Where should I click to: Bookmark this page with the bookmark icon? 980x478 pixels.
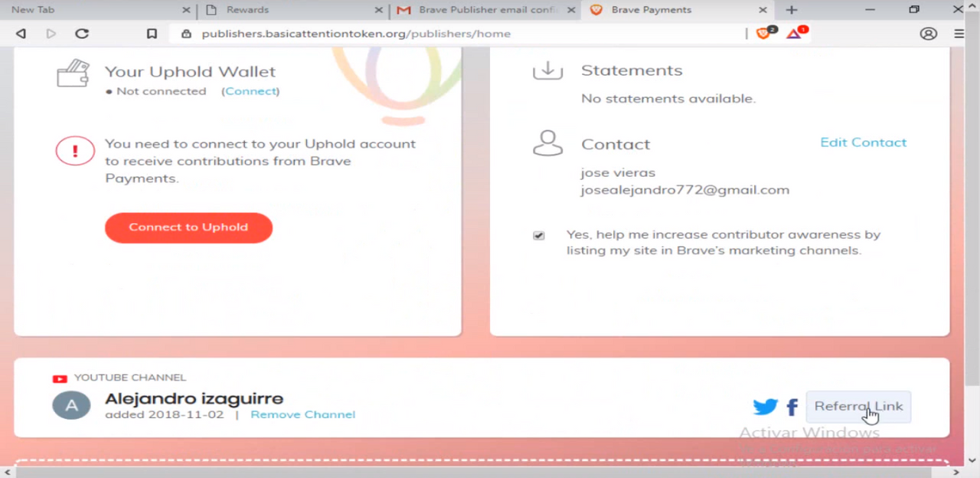[152, 34]
